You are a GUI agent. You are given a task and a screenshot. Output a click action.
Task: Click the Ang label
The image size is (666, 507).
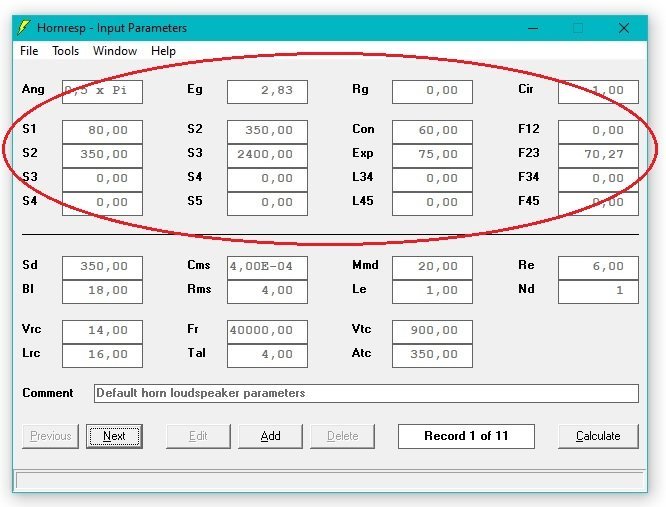point(33,89)
